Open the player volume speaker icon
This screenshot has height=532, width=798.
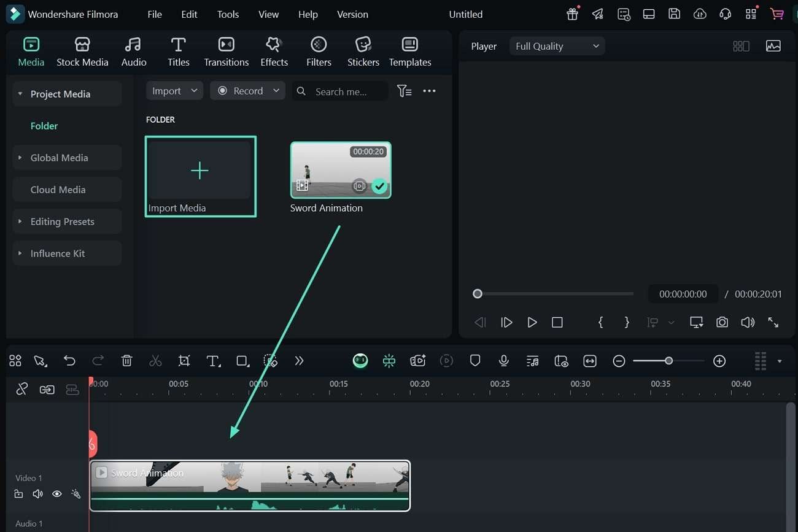748,322
